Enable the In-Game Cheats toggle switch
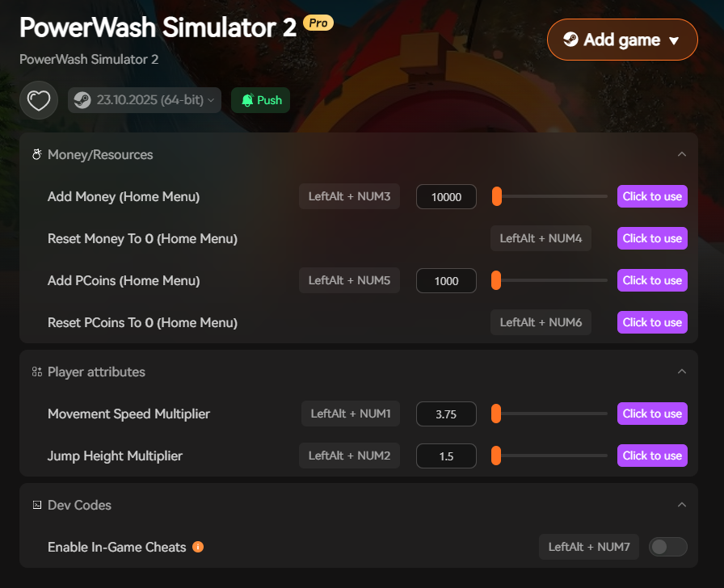724x588 pixels. (x=668, y=547)
